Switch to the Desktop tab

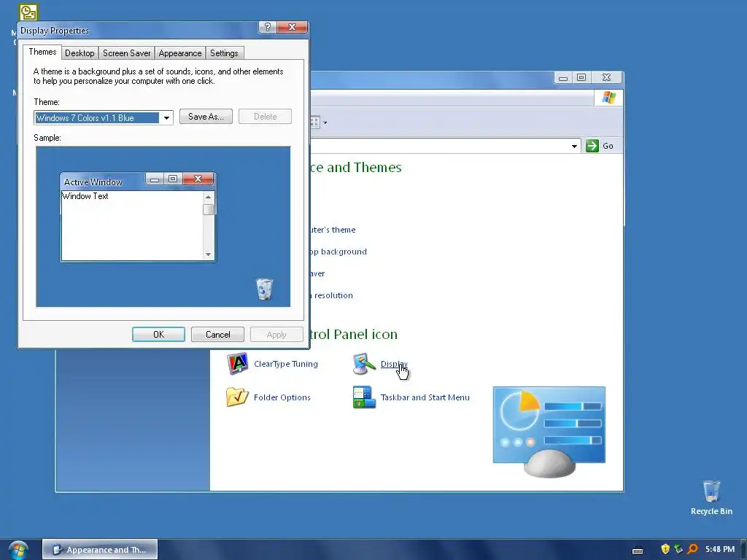pyautogui.click(x=80, y=52)
